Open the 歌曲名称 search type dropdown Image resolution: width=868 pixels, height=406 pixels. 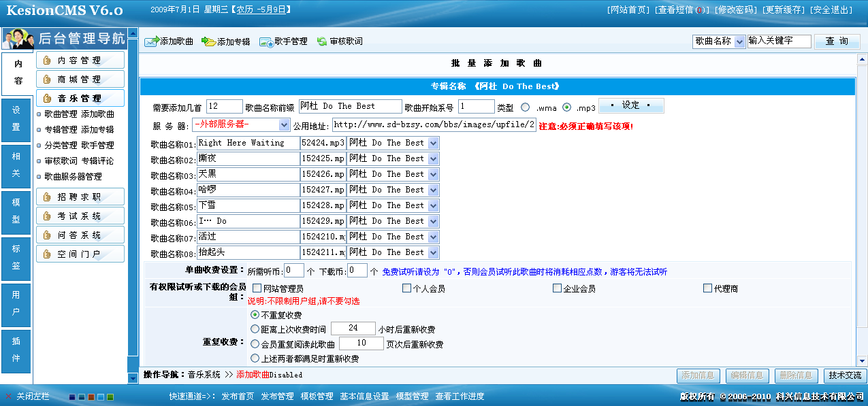click(x=739, y=41)
